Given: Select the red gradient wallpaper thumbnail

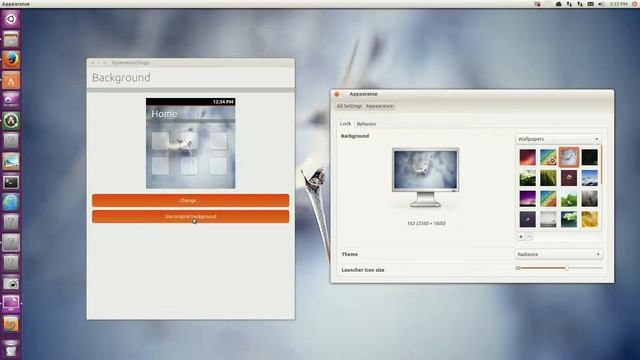Looking at the screenshot, I should click(x=528, y=157).
